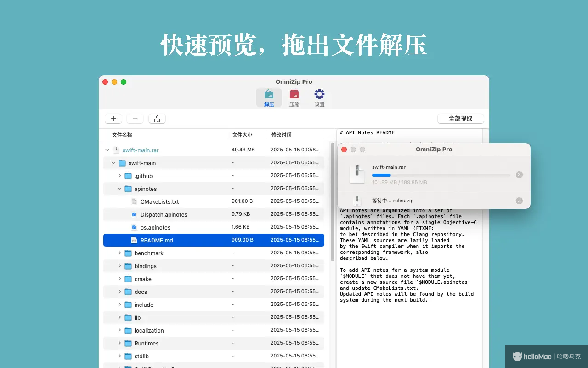The height and width of the screenshot is (368, 588).
Task: Click the benchmark folder icon
Action: coord(128,253)
